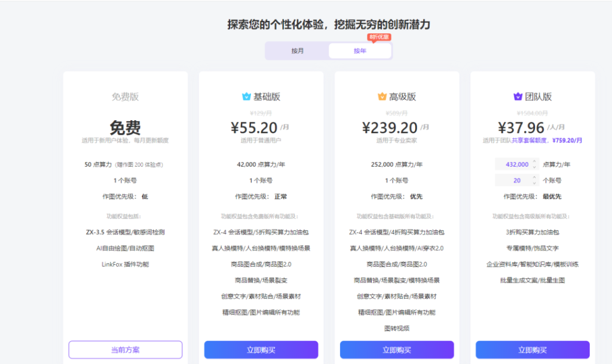Click 立即购买 under the 高级版 plan
This screenshot has width=612, height=364.
(397, 350)
